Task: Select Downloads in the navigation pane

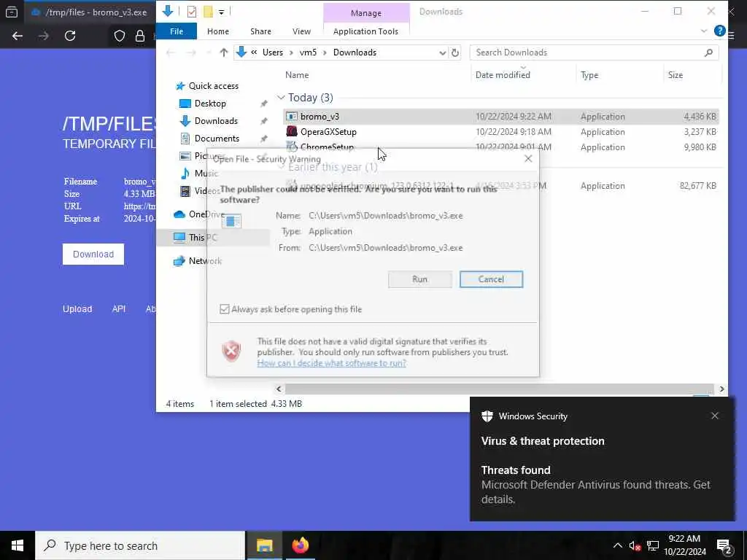Action: pyautogui.click(x=216, y=121)
